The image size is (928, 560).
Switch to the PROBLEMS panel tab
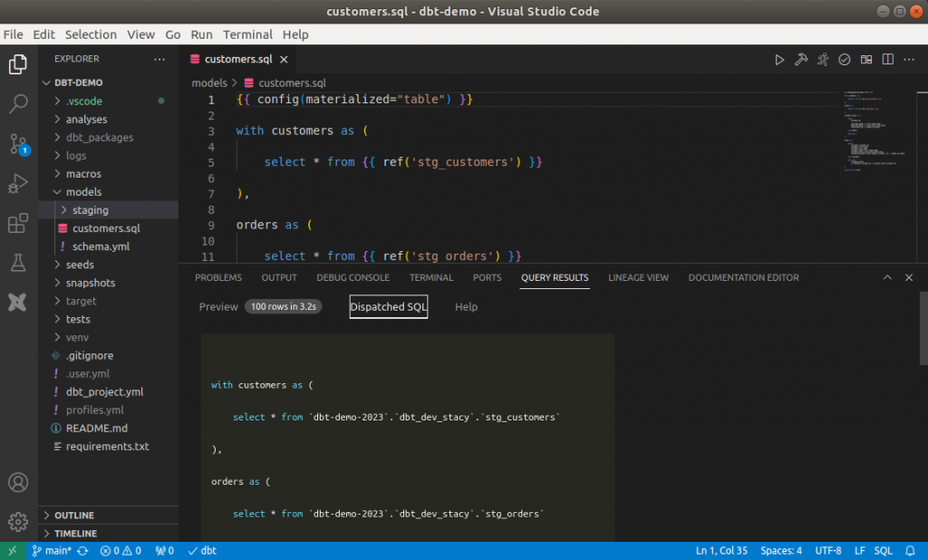click(218, 277)
